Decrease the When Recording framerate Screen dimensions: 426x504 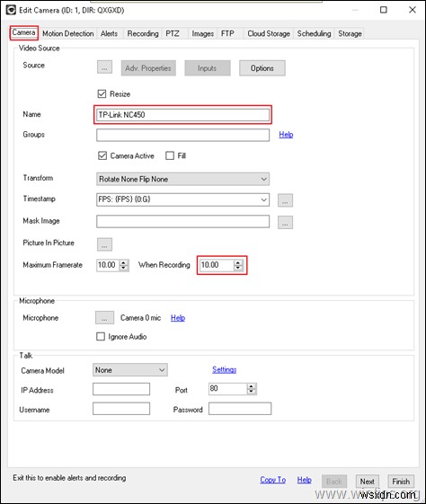(238, 268)
